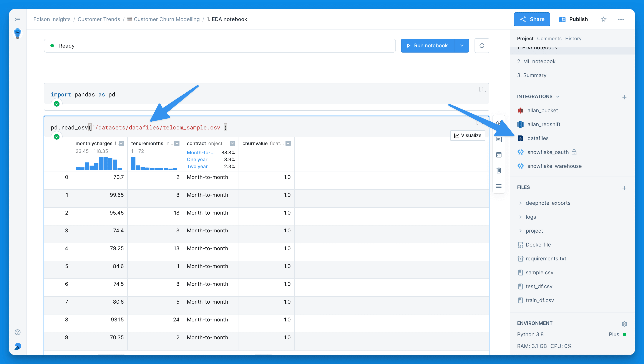Click the datafiles integration icon
The image size is (644, 364).
[521, 138]
